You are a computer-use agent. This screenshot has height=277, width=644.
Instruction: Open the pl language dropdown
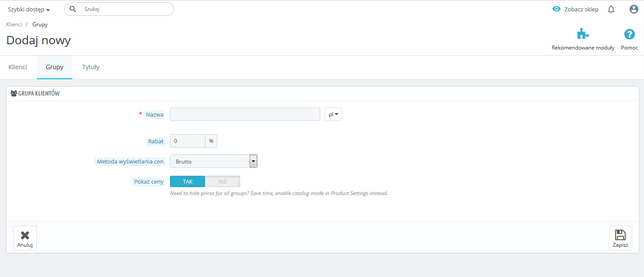(333, 114)
